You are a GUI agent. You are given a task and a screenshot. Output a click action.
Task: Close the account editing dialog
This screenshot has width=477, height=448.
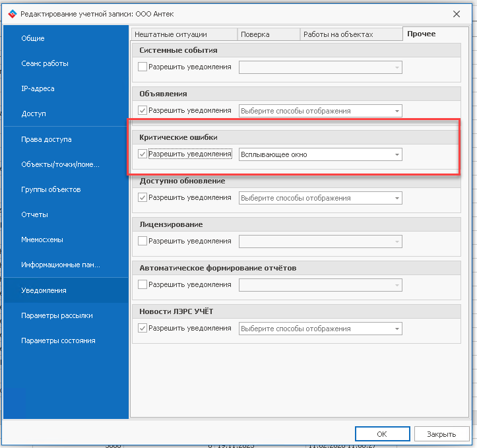tap(457, 14)
